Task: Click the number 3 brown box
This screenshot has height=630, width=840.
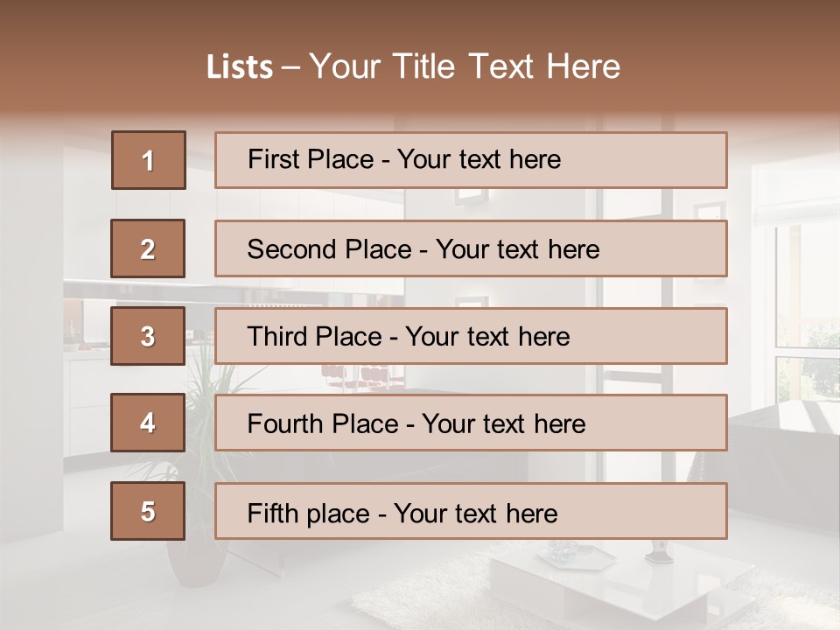Action: tap(148, 336)
